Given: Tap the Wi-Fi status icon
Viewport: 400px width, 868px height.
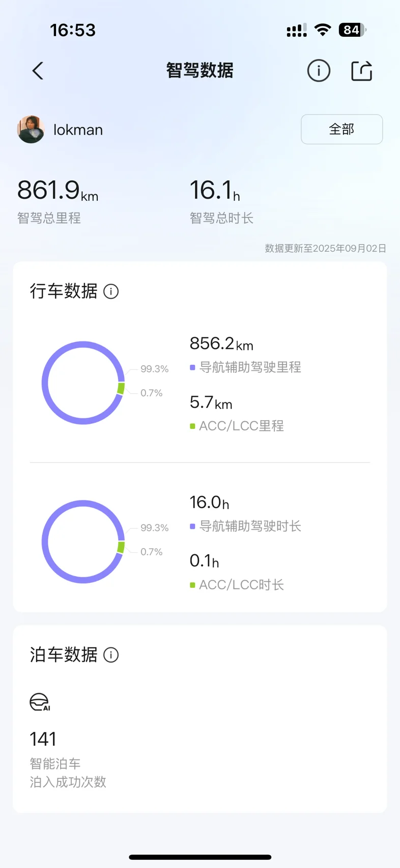Looking at the screenshot, I should [323, 30].
